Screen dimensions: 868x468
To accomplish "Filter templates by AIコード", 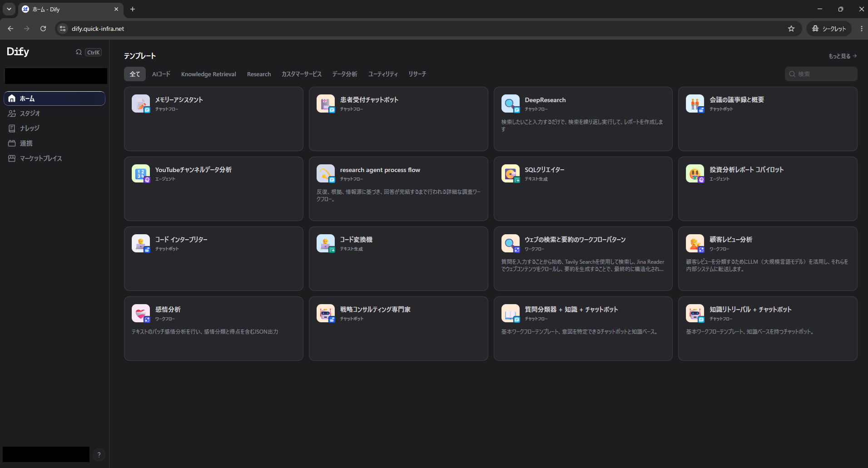I will [x=161, y=74].
